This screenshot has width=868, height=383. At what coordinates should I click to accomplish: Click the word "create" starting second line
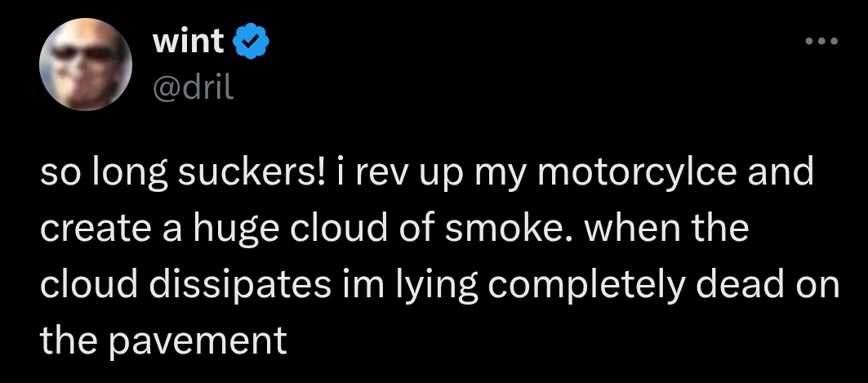coord(90,229)
